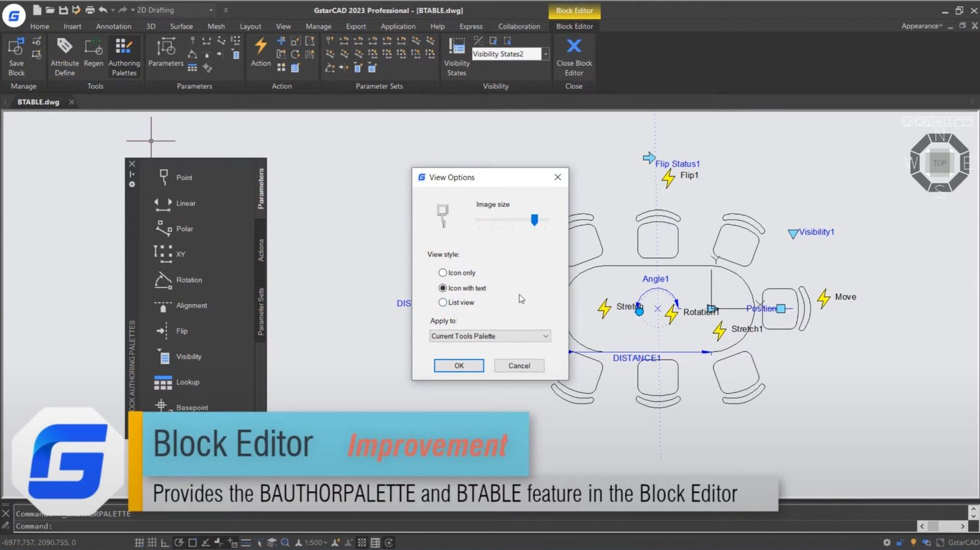Select the Icon only radio button

point(442,273)
